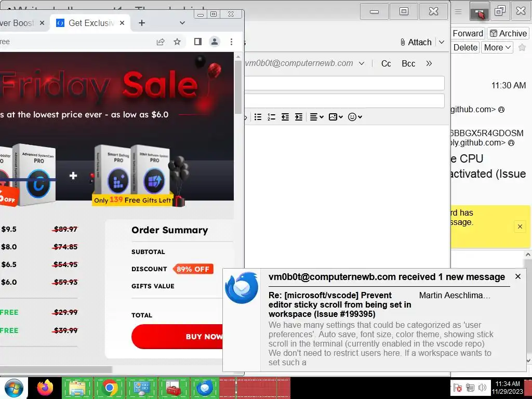
Task: Open the Chrome profile avatar menu
Action: click(x=215, y=42)
